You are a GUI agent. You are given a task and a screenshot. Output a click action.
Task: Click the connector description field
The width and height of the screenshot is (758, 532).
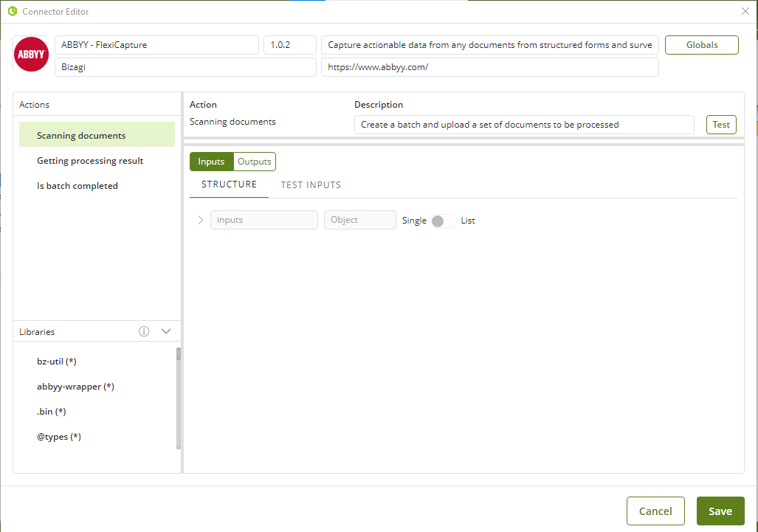[489, 45]
